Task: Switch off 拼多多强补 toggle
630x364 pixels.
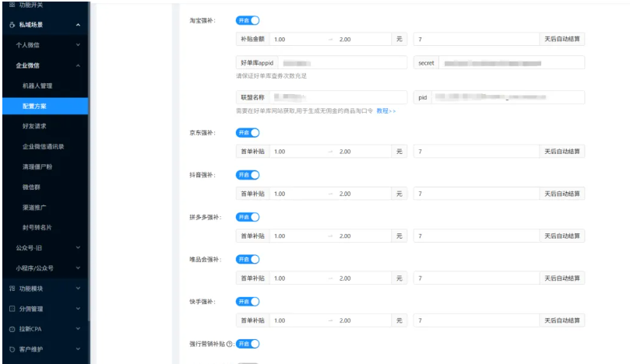Action: [247, 216]
